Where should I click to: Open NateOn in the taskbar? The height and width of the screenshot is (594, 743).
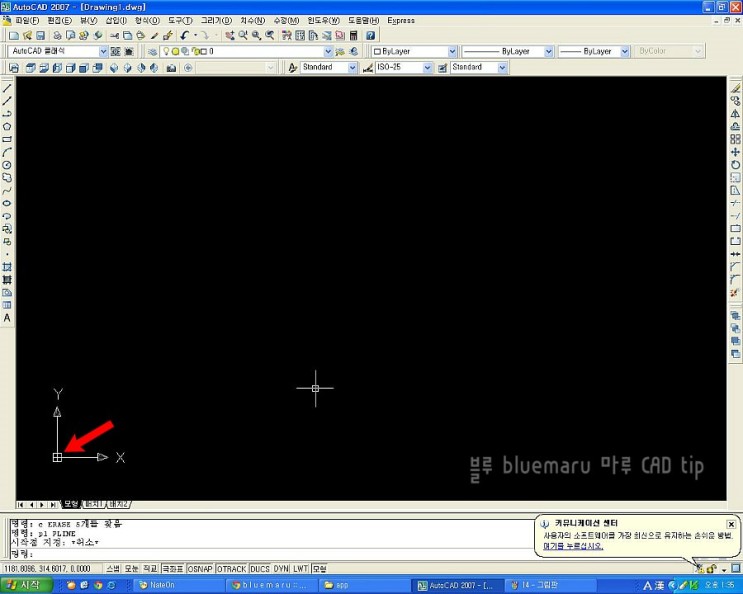coord(178,585)
